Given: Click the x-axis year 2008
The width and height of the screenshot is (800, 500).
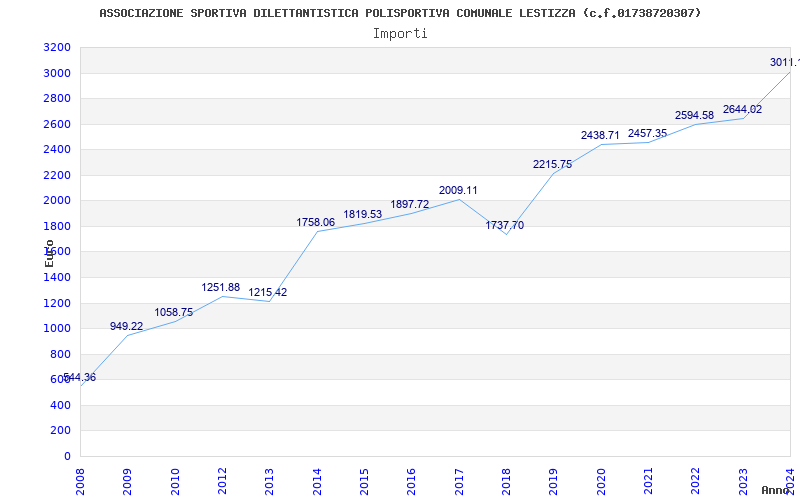Looking at the screenshot, I should tap(80, 482).
